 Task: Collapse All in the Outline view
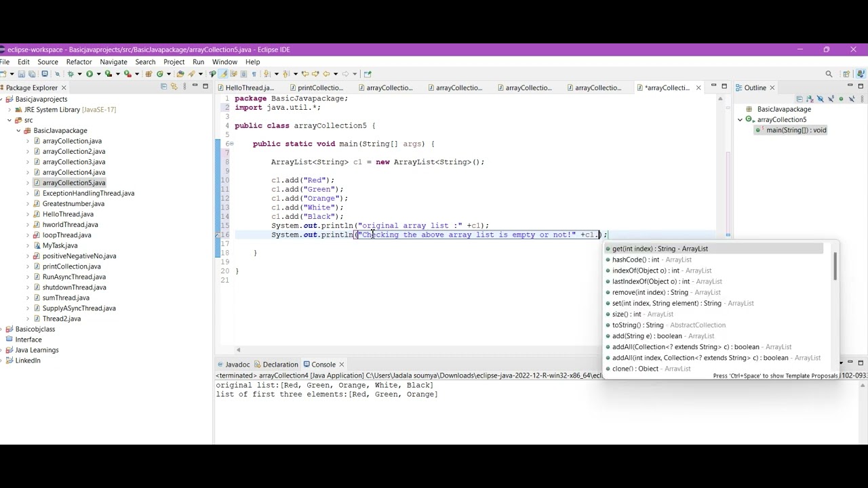[x=800, y=99]
